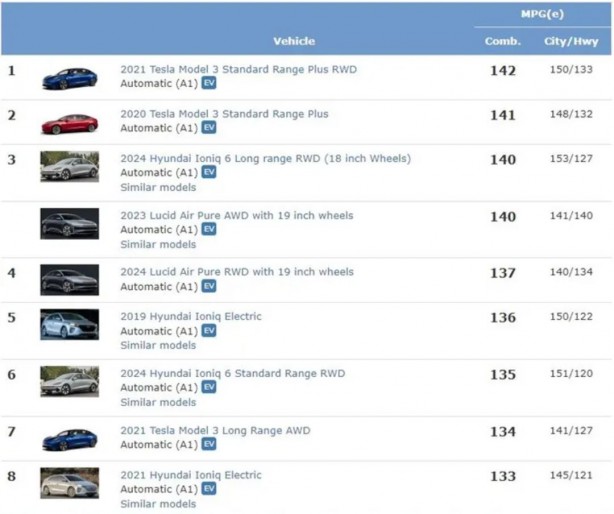
Task: Click EV badge for 2023 Lucid Air Pure AWD
Action: [209, 229]
